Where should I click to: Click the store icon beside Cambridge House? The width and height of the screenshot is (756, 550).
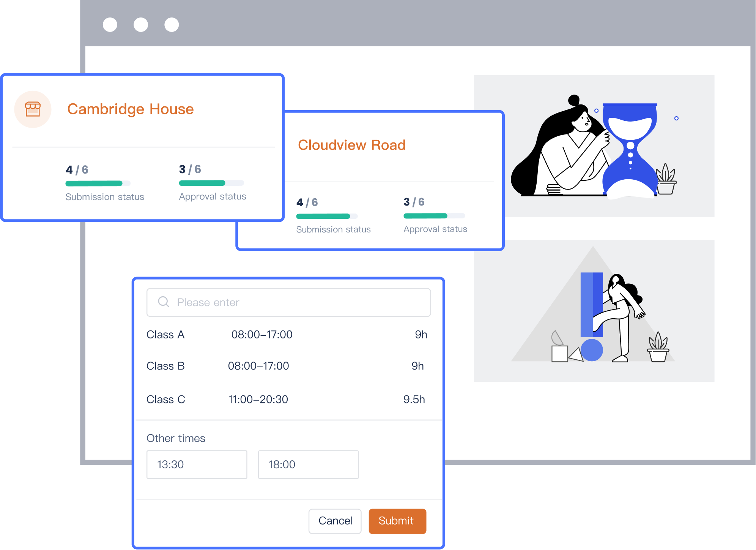(33, 109)
